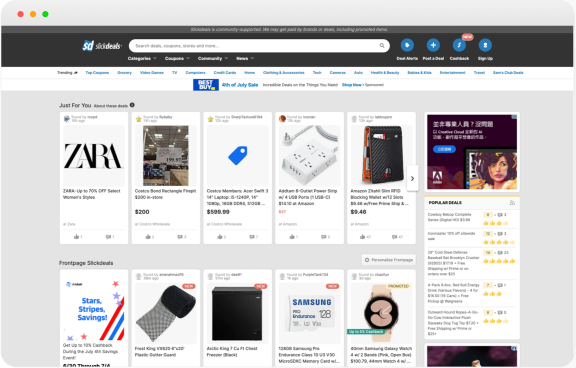
Task: Open comments on Amazon Zitahli wallet deal
Action: [x=395, y=237]
